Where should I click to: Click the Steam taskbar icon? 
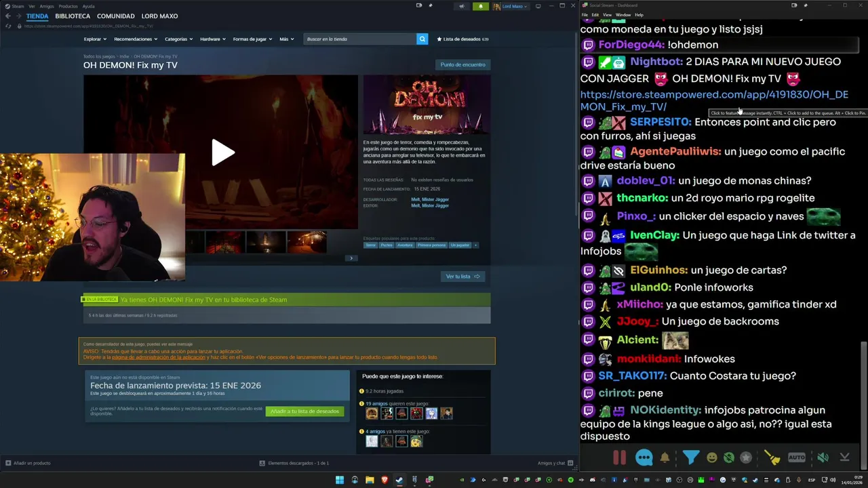tap(399, 480)
